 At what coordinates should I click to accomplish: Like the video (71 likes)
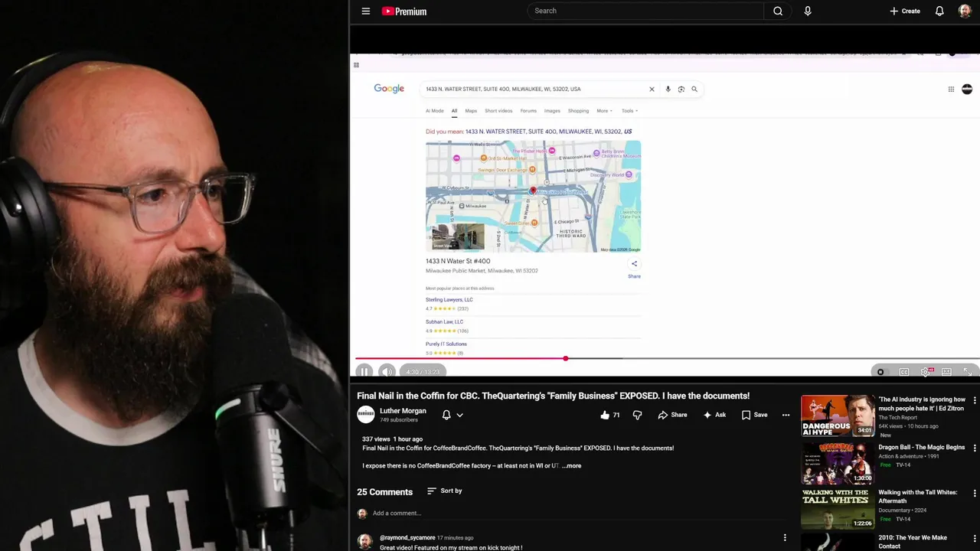point(610,415)
